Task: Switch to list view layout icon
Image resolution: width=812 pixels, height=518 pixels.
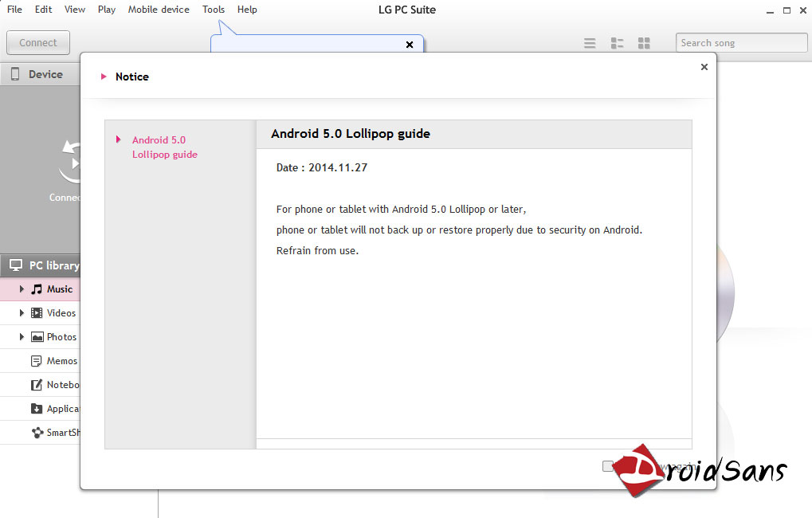Action: [x=589, y=43]
